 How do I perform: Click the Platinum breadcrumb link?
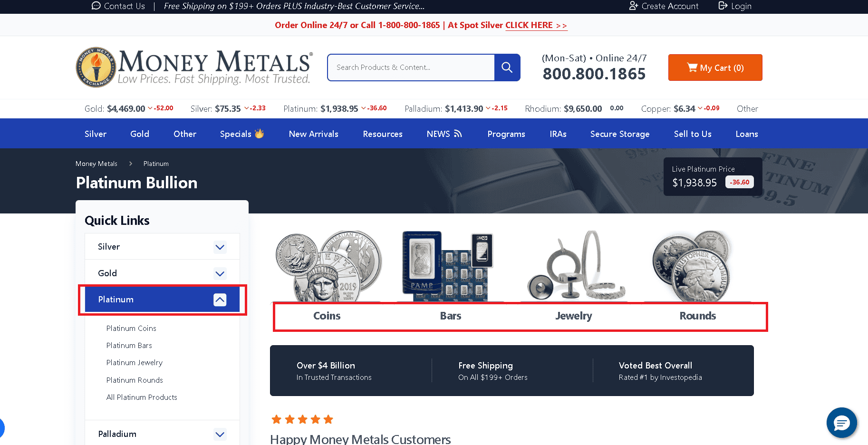[x=156, y=164]
